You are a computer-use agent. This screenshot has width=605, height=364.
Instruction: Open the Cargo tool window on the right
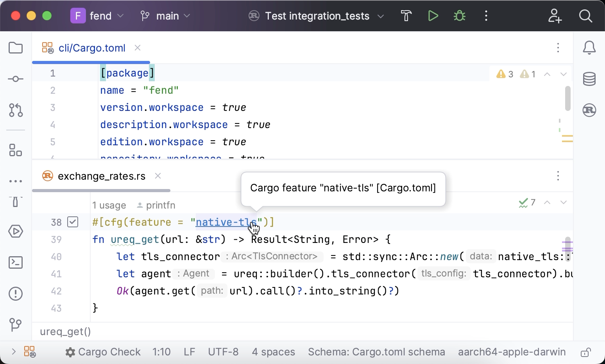[x=589, y=111]
